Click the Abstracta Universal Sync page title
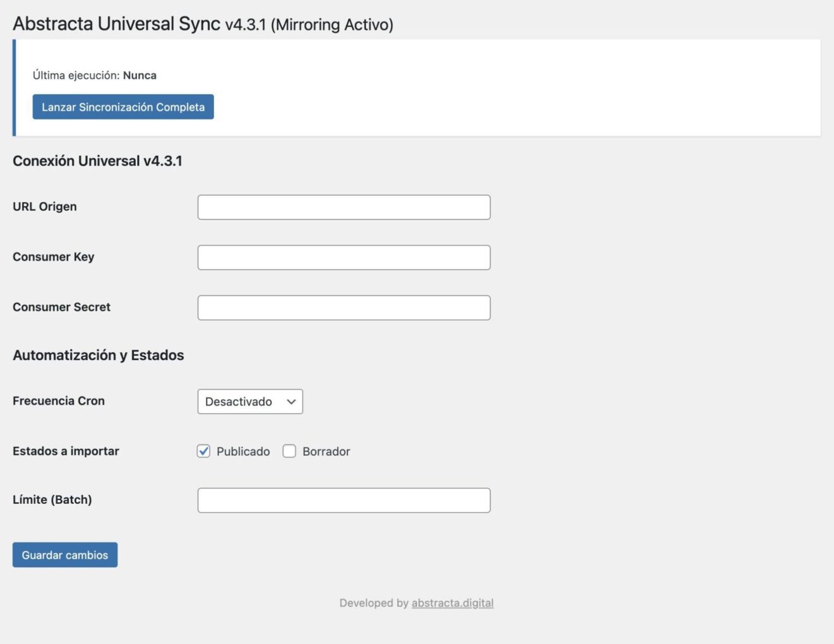This screenshot has height=644, width=834. (203, 24)
